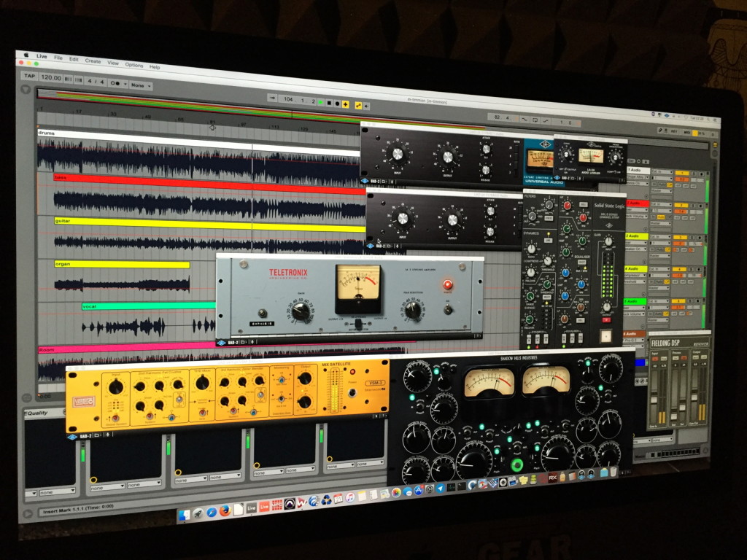The image size is (747, 560).
Task: Toggle the Teletronix red power lamp switch
Action: (x=447, y=285)
